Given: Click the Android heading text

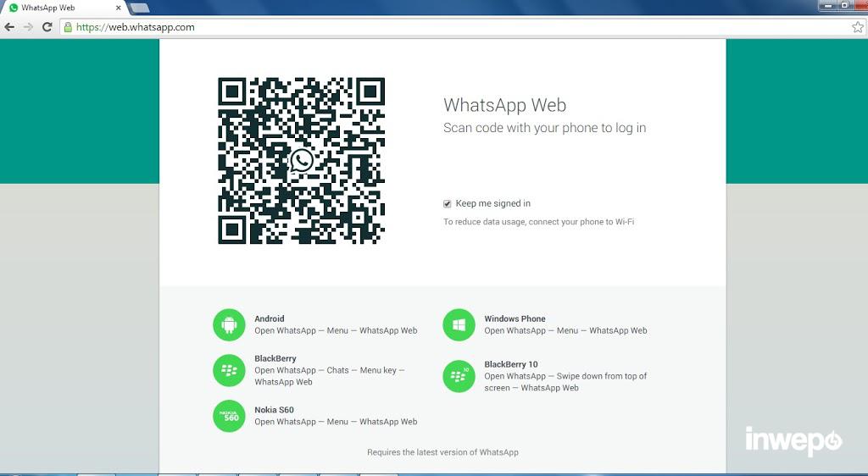Looking at the screenshot, I should click(x=270, y=318).
